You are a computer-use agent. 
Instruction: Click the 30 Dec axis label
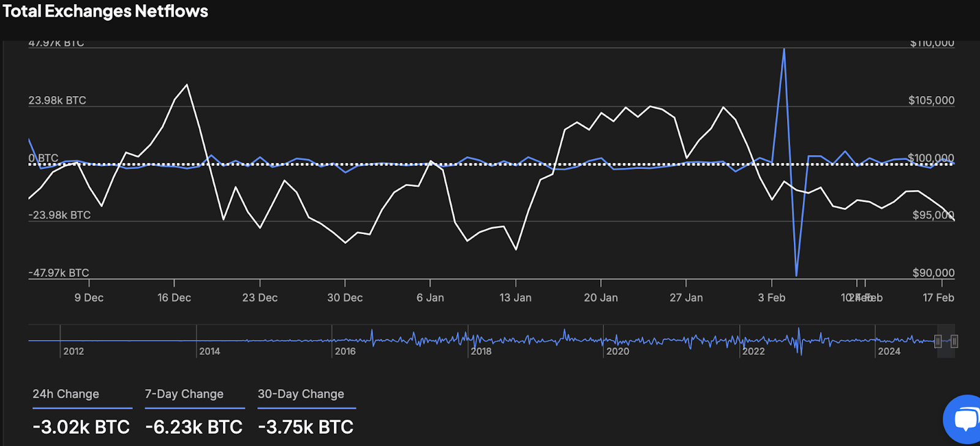[x=345, y=298]
